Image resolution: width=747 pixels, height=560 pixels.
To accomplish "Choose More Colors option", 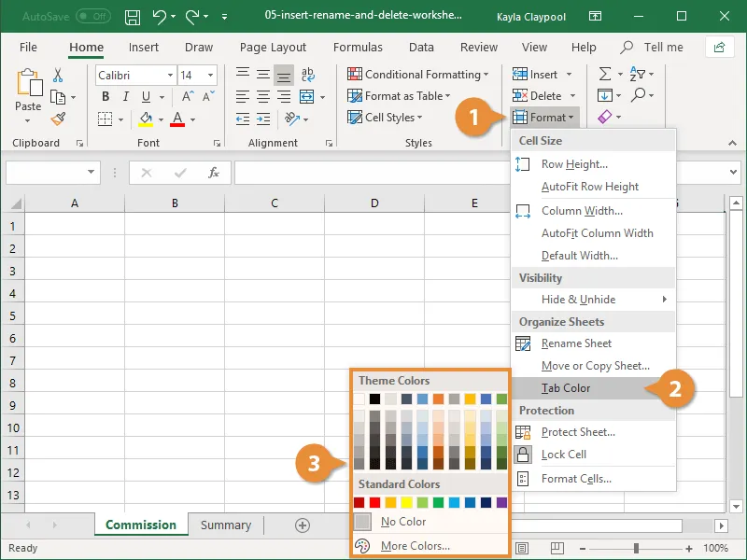I will click(430, 546).
